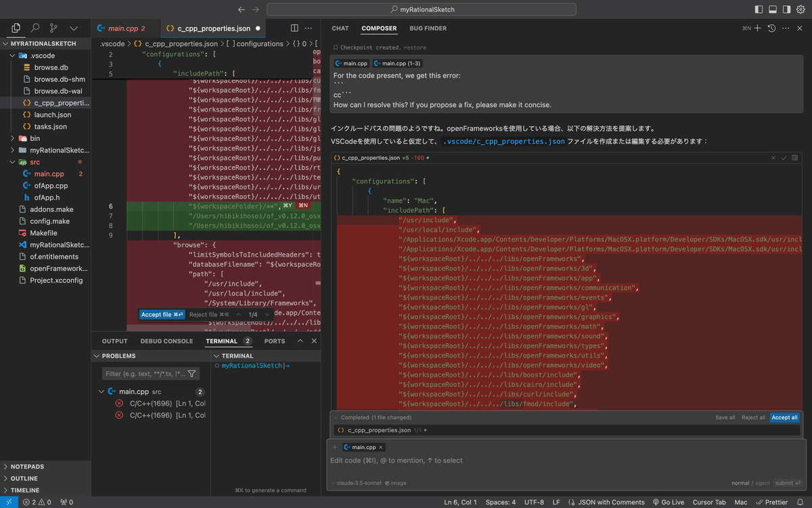This screenshot has width=812, height=508.
Task: Expand the OUTLINE section
Action: coord(24,478)
